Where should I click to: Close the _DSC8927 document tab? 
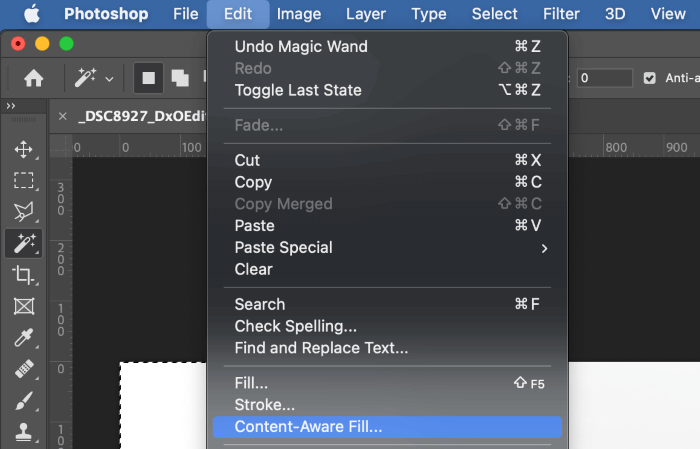(x=63, y=116)
